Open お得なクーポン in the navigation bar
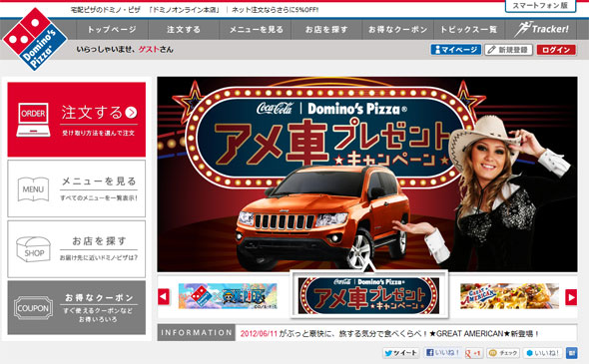This screenshot has height=364, width=589. 397,29
